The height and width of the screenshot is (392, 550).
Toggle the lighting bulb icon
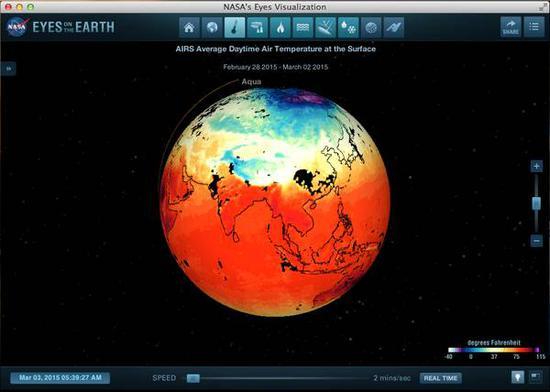(517, 377)
